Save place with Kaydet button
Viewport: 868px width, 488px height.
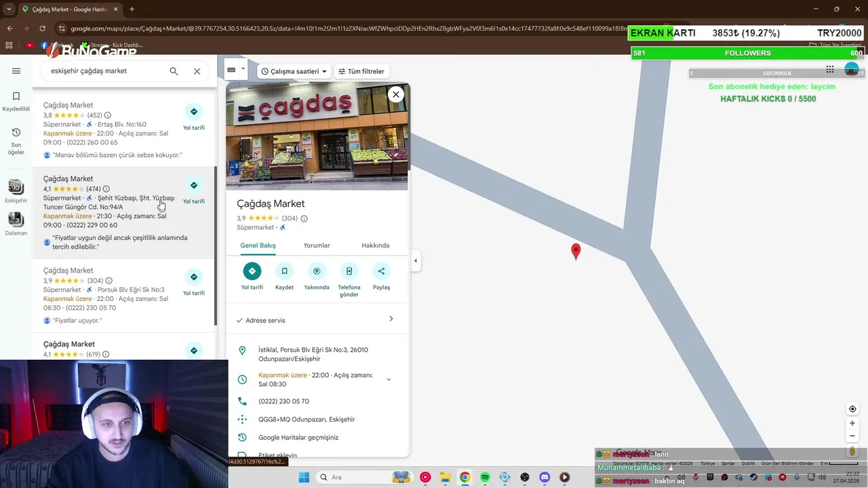click(x=284, y=277)
